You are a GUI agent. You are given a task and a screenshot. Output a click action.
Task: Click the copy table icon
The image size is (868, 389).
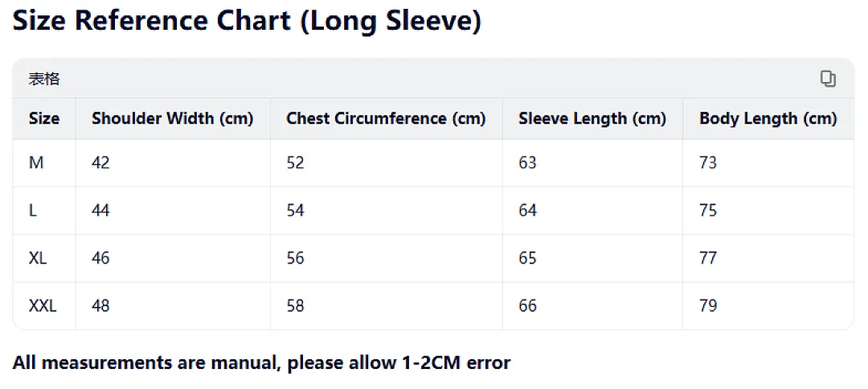pyautogui.click(x=828, y=79)
